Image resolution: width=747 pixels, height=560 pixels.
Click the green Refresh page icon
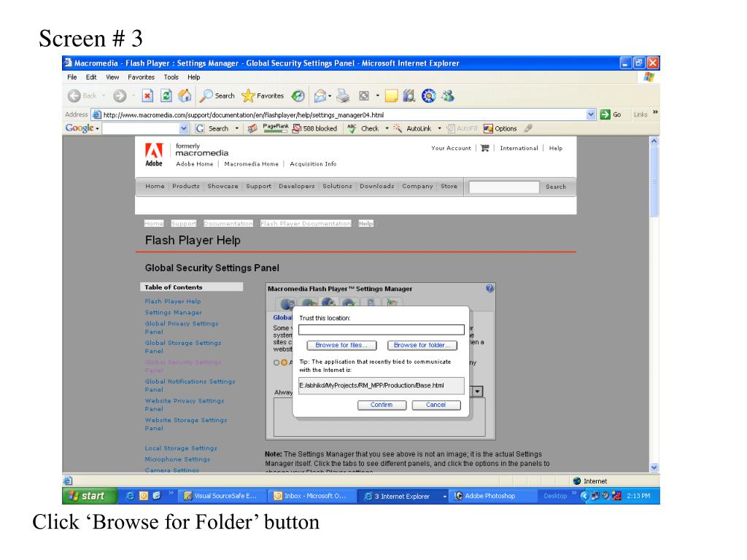click(x=166, y=96)
